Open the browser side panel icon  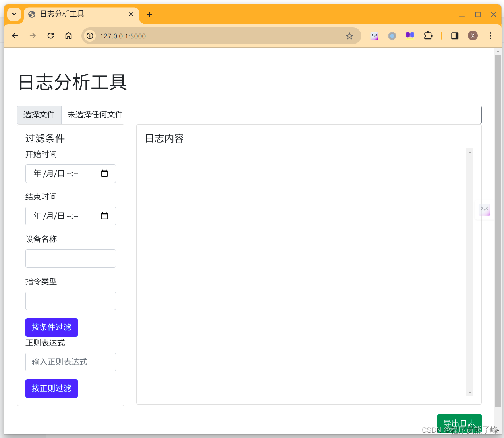click(x=454, y=36)
